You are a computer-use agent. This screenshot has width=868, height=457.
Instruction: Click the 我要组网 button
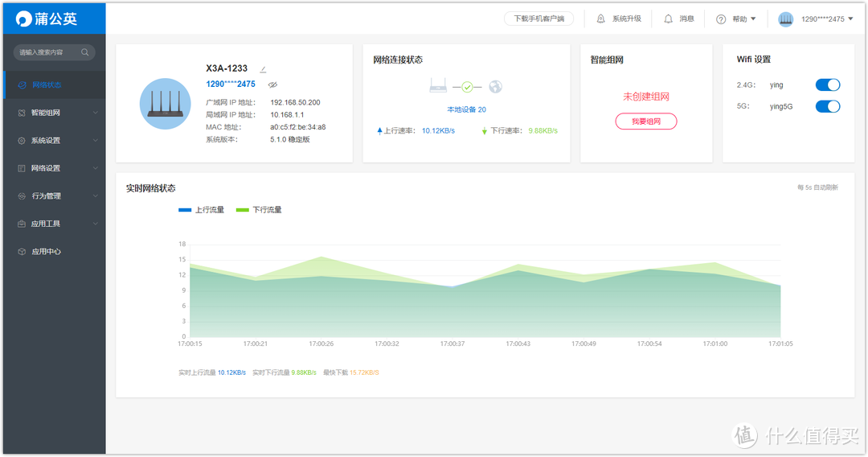(646, 121)
